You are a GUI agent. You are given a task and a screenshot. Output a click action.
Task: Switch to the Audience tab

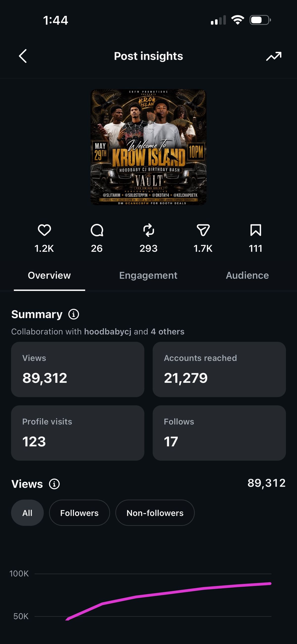coord(247,275)
